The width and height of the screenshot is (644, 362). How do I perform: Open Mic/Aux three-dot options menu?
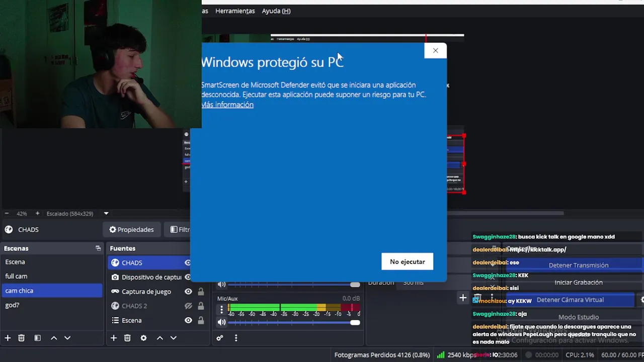tap(221, 310)
